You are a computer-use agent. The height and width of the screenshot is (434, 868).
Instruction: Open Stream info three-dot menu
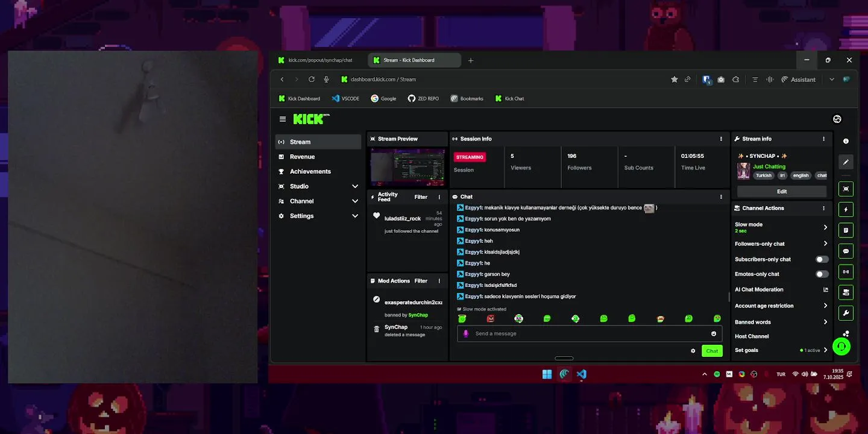[823, 139]
